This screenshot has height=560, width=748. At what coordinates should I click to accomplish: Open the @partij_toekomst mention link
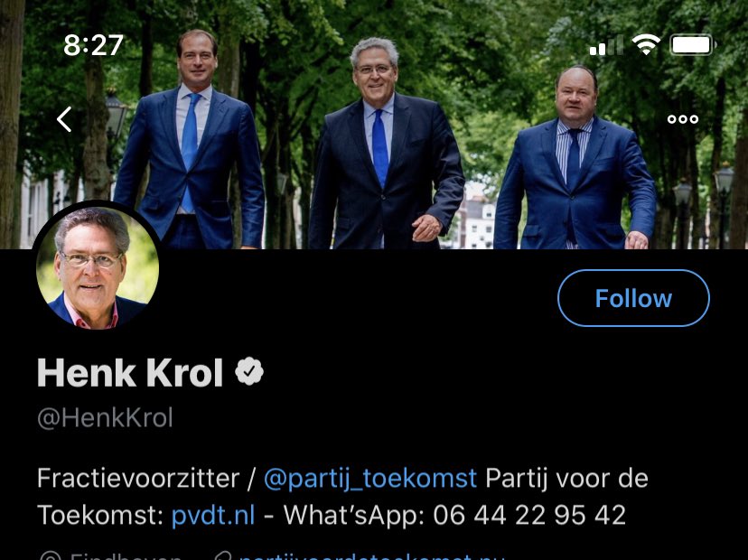[370, 479]
